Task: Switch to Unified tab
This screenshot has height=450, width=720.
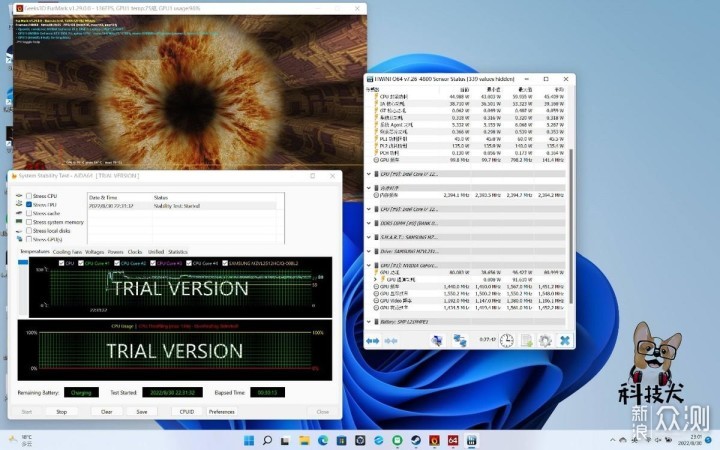Action: [x=156, y=252]
